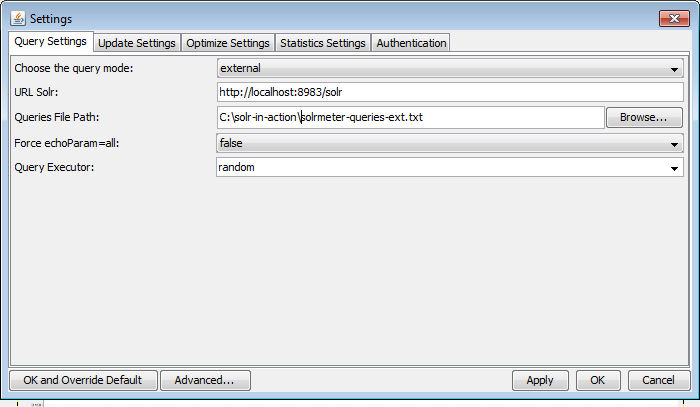This screenshot has height=407, width=700.
Task: Open the Update Settings tab
Action: click(x=137, y=43)
